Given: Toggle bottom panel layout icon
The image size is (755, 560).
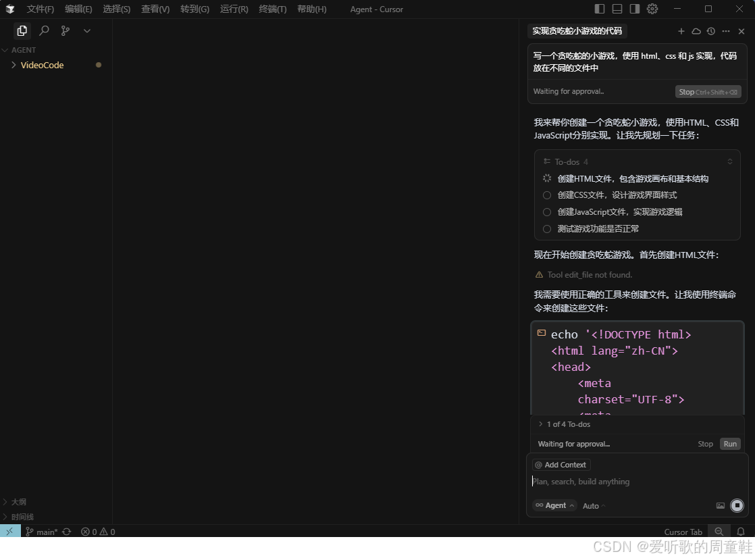Looking at the screenshot, I should click(x=617, y=9).
